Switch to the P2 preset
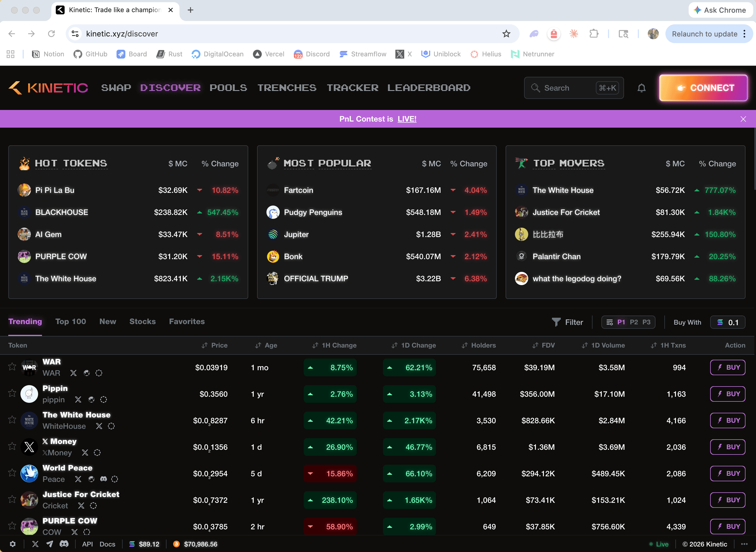Image resolution: width=756 pixels, height=552 pixels. (633, 322)
